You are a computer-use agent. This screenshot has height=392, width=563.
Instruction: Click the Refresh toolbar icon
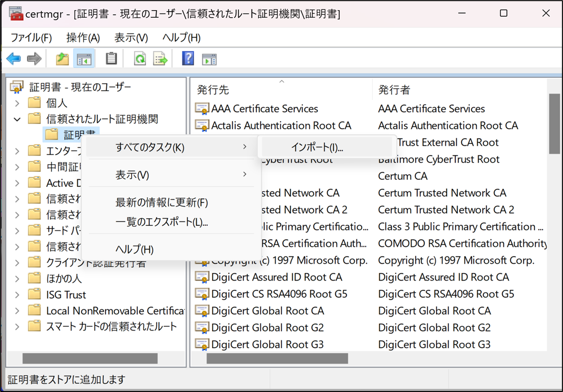pyautogui.click(x=139, y=58)
